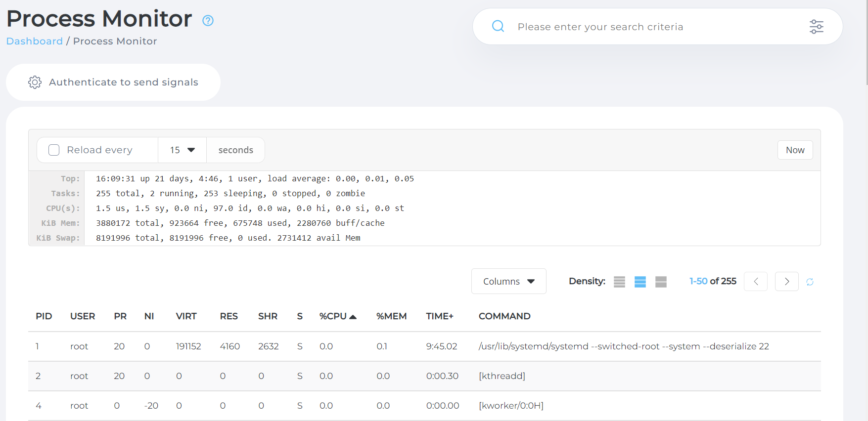This screenshot has height=421, width=868.
Task: Enable the Reload every checkbox
Action: 54,150
